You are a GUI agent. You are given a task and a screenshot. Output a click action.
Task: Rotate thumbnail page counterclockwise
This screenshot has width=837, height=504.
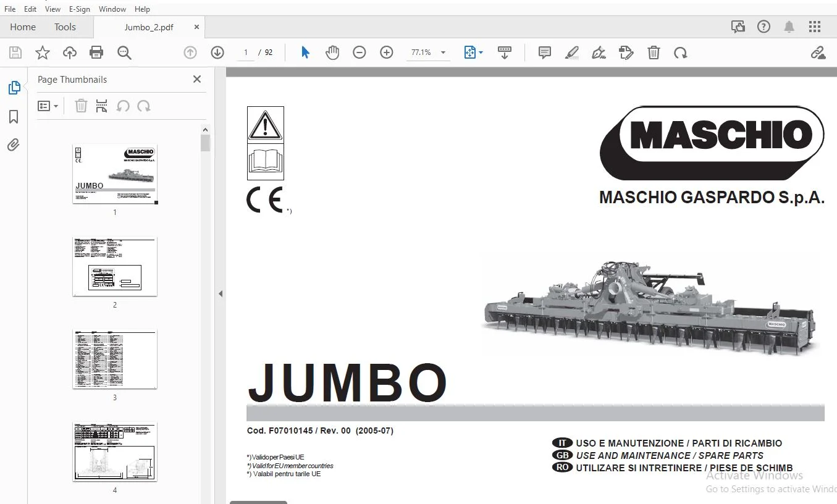[x=123, y=106]
